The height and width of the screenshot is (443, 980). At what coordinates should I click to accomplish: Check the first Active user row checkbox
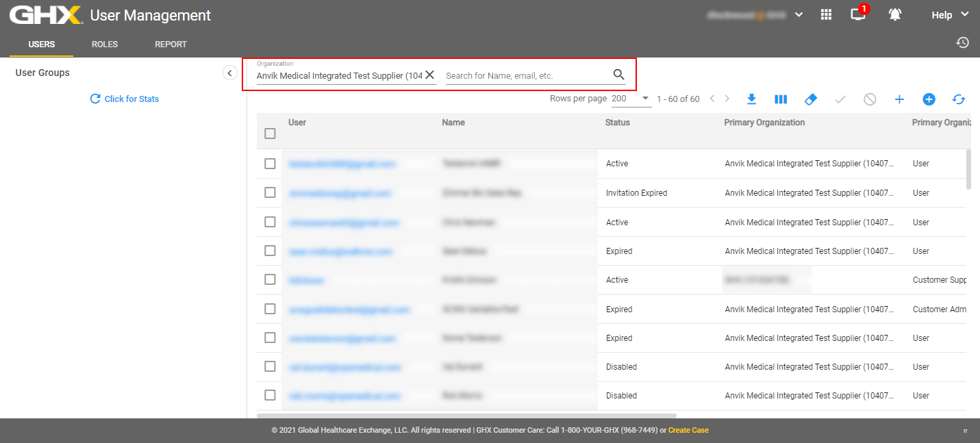click(x=270, y=164)
